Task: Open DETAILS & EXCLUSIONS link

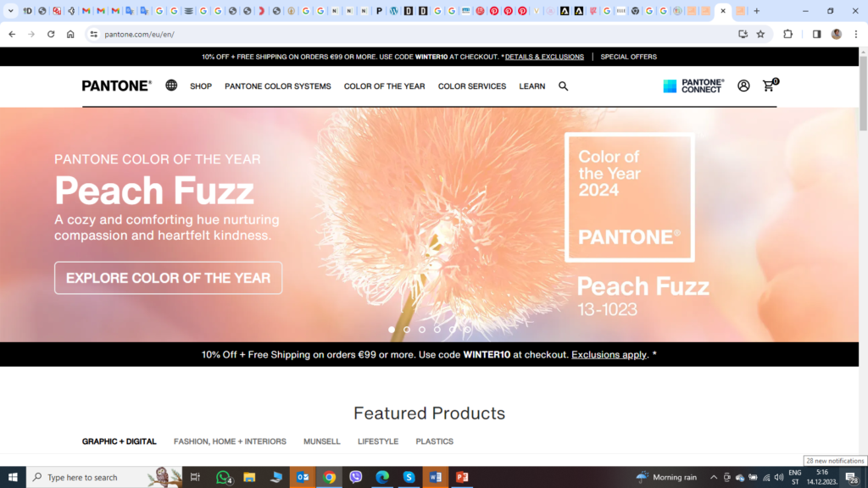Action: pos(544,57)
